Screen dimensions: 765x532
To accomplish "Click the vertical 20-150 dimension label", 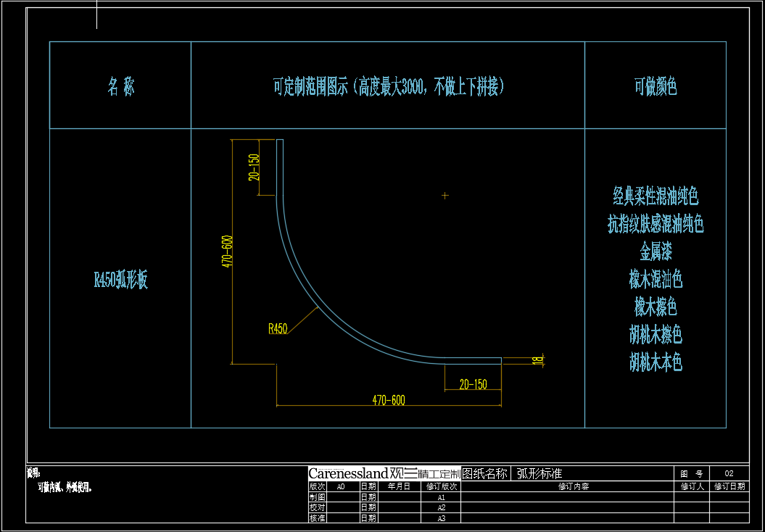I will pos(254,167).
